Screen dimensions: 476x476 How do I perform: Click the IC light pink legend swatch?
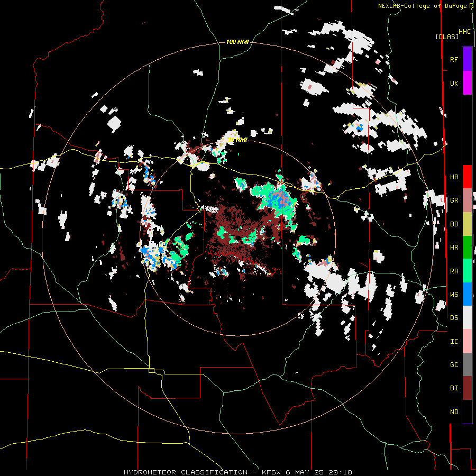[467, 341]
